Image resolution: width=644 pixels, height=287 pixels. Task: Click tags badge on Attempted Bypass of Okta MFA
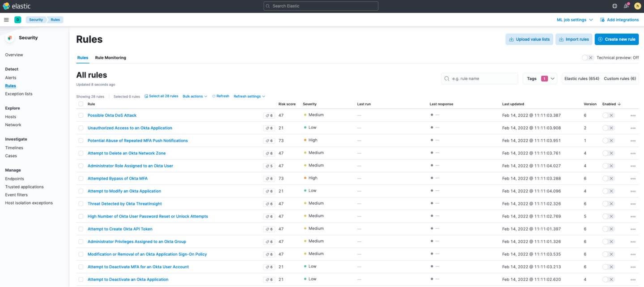pos(269,179)
